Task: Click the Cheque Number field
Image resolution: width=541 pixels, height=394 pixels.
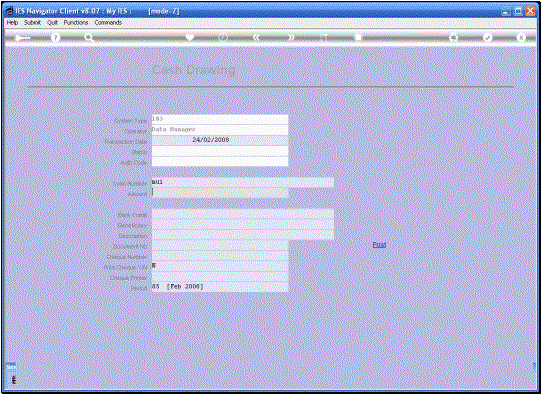Action: (x=220, y=256)
